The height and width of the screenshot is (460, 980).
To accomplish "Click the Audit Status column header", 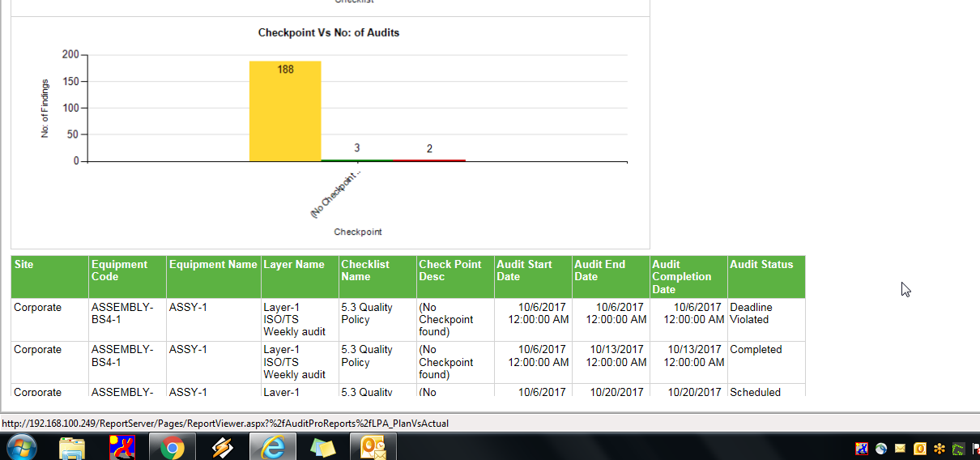I will click(766, 277).
